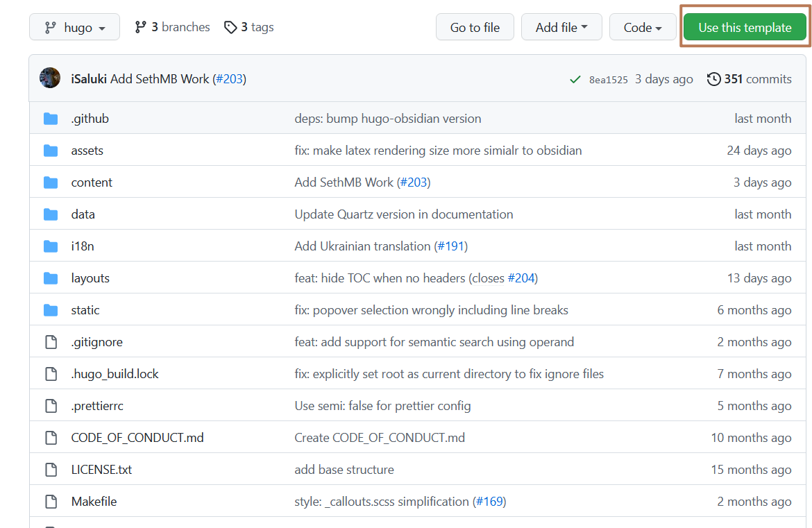
Task: Open CODE_OF_CONDUCT.md file
Action: (x=137, y=438)
